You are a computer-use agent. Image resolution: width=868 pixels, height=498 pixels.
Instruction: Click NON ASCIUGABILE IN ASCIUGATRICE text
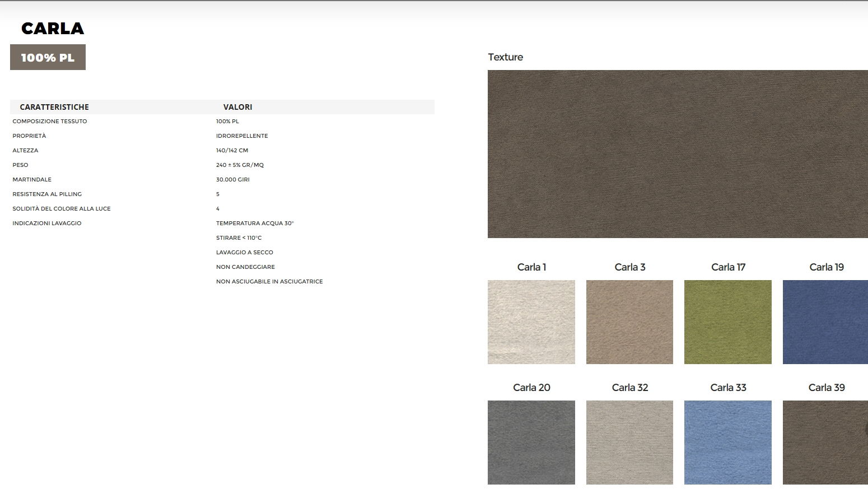[269, 282]
